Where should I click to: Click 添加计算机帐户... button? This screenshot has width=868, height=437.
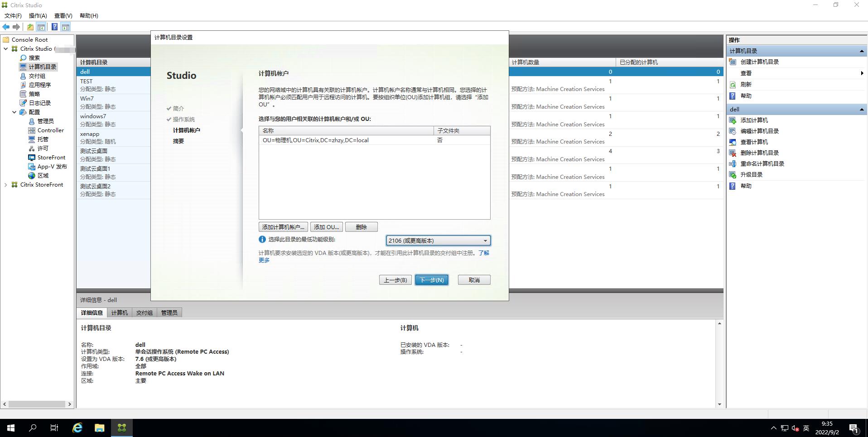(284, 227)
